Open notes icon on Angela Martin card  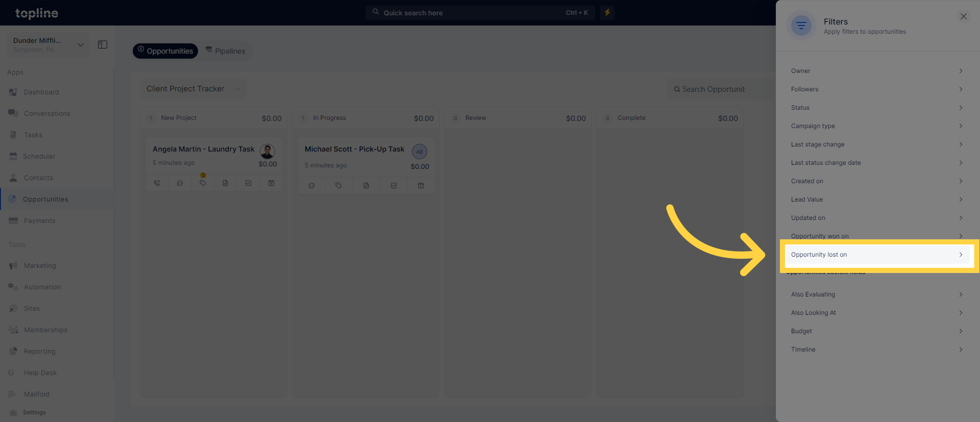[x=225, y=183]
